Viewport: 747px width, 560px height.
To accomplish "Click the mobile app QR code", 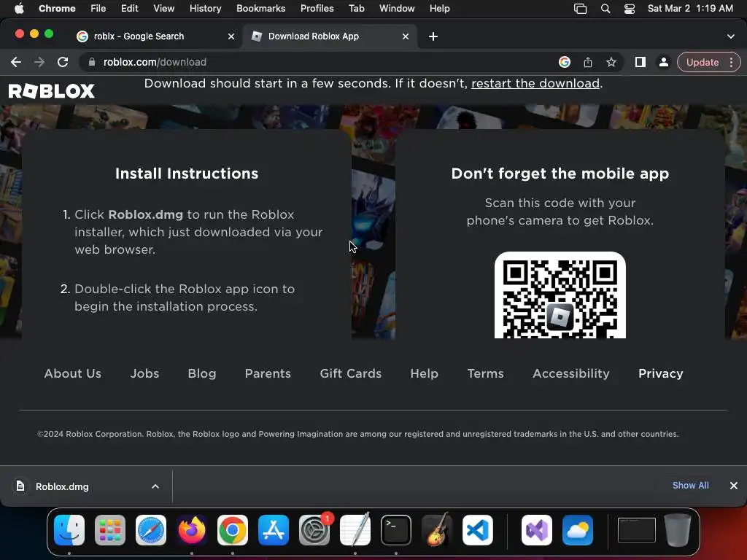I will pyautogui.click(x=560, y=295).
